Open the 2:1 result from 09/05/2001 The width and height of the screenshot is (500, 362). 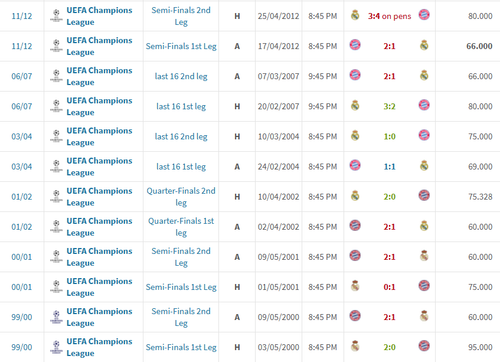pyautogui.click(x=389, y=257)
